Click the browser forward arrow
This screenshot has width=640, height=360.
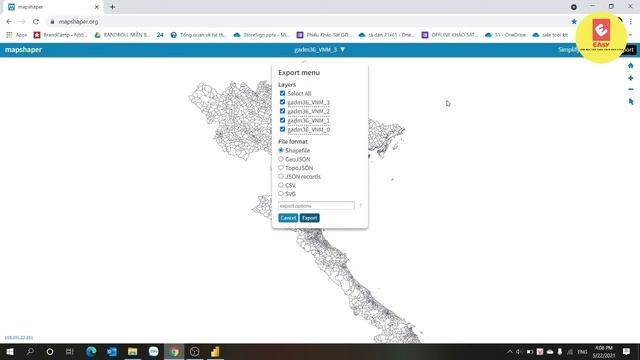point(22,22)
